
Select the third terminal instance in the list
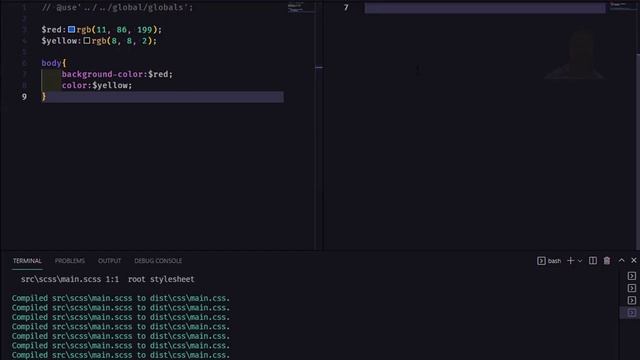631,300
